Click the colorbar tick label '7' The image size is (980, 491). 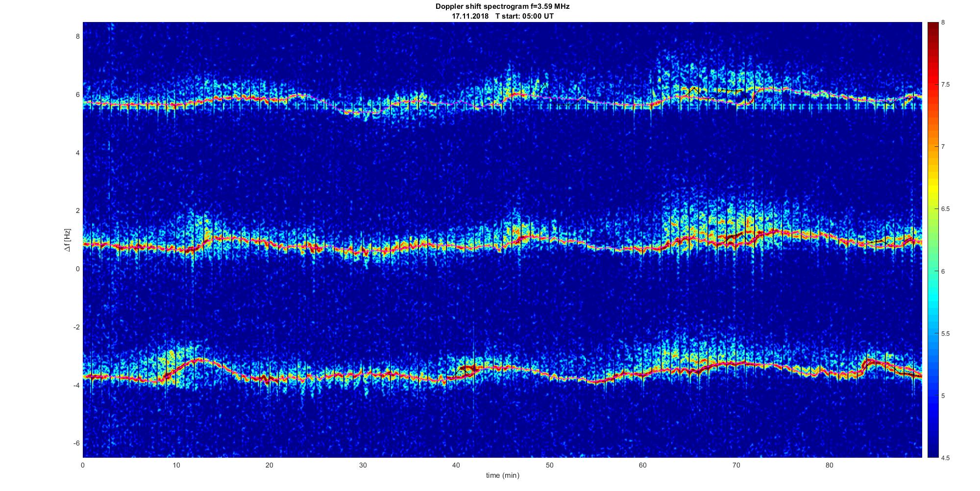click(943, 147)
